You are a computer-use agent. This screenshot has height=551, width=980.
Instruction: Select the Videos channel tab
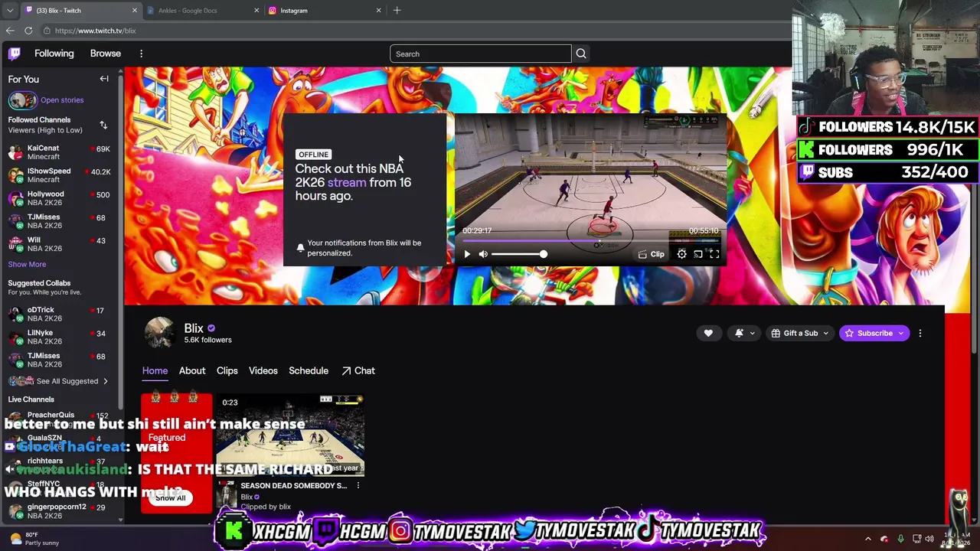click(263, 370)
